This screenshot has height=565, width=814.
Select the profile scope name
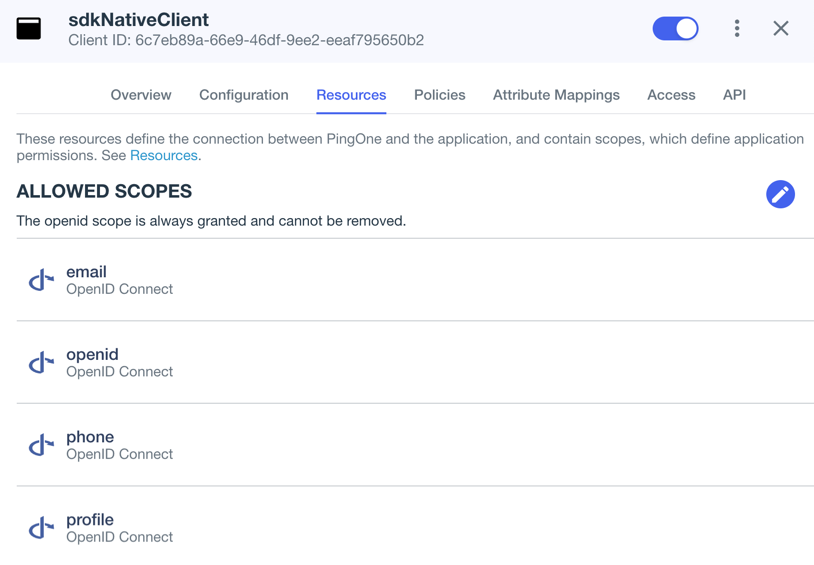(90, 520)
